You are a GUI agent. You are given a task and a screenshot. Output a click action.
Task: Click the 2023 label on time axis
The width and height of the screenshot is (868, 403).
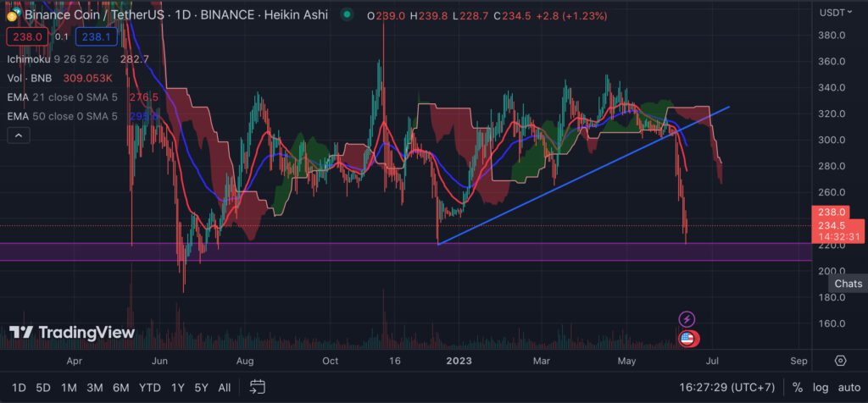(459, 361)
